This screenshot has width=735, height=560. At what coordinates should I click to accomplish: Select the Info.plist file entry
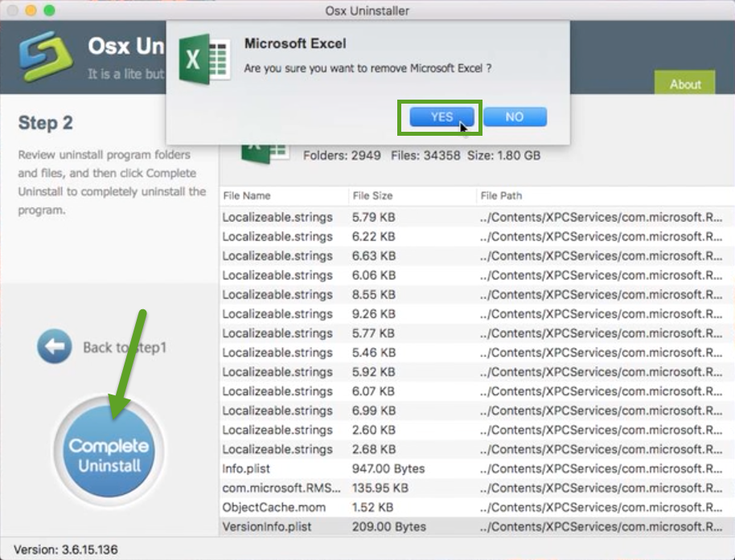(244, 468)
